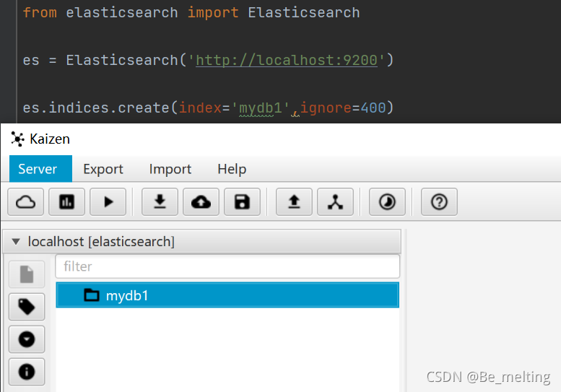This screenshot has width=561, height=392.
Task: Click the import keyword in code
Action: coord(213,13)
